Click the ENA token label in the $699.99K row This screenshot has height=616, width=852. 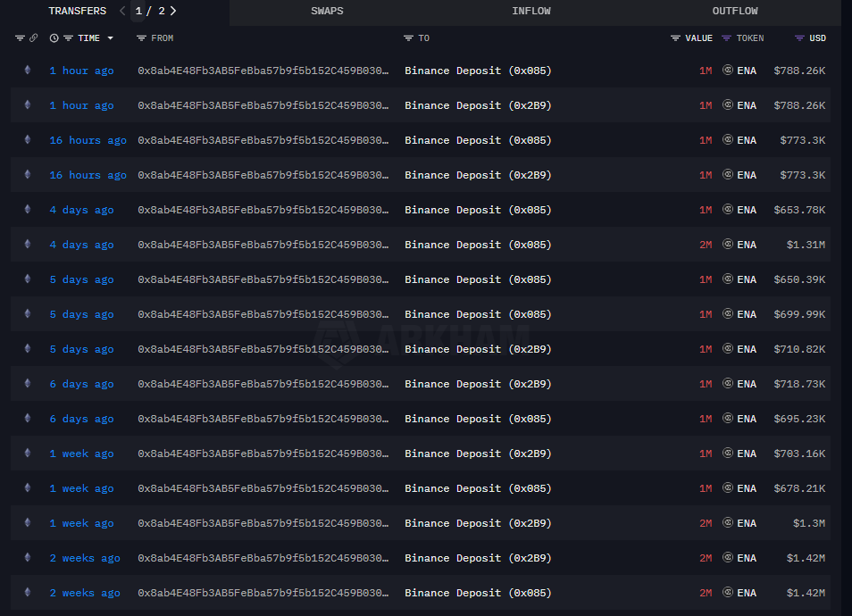tap(747, 314)
